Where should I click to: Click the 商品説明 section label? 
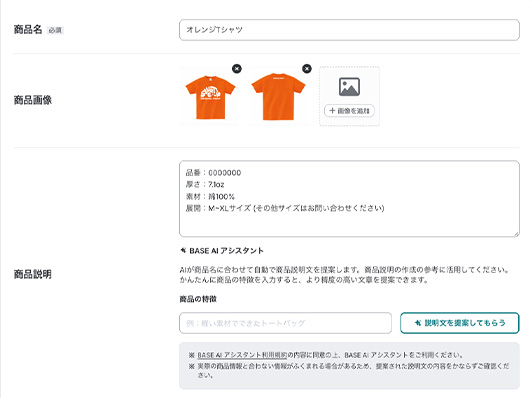click(33, 274)
